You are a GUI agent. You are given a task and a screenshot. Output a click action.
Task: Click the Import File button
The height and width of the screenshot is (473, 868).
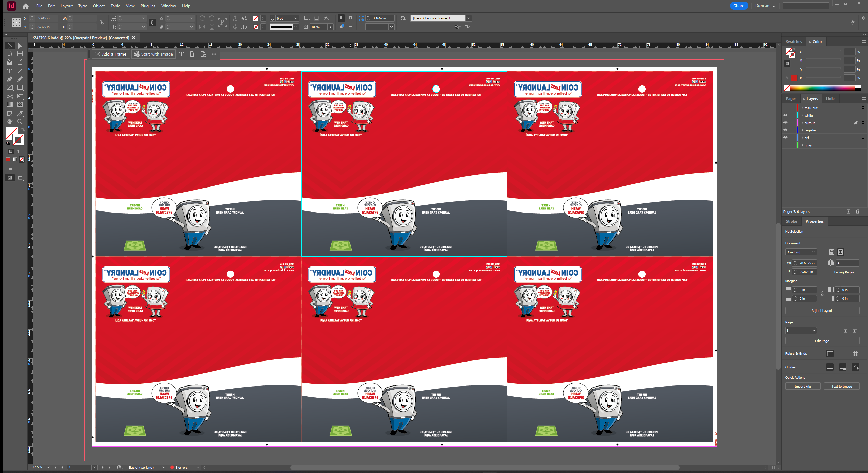point(802,386)
